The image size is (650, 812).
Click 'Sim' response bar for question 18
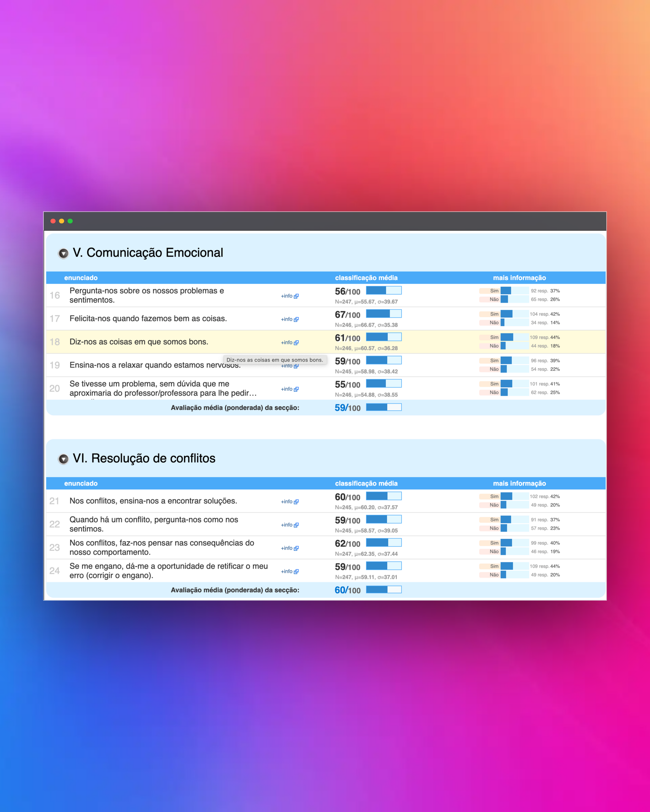point(514,337)
